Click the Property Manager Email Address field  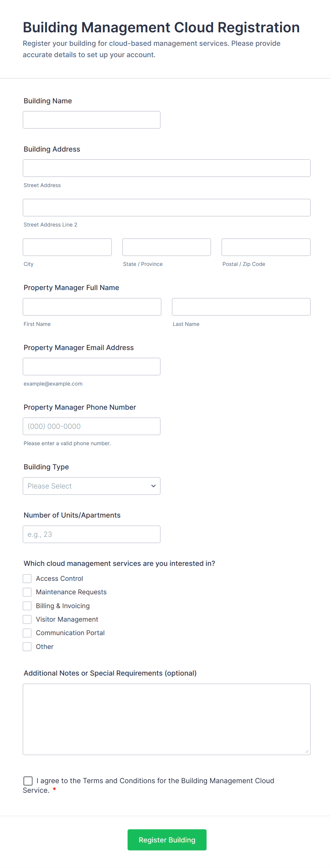click(x=92, y=367)
